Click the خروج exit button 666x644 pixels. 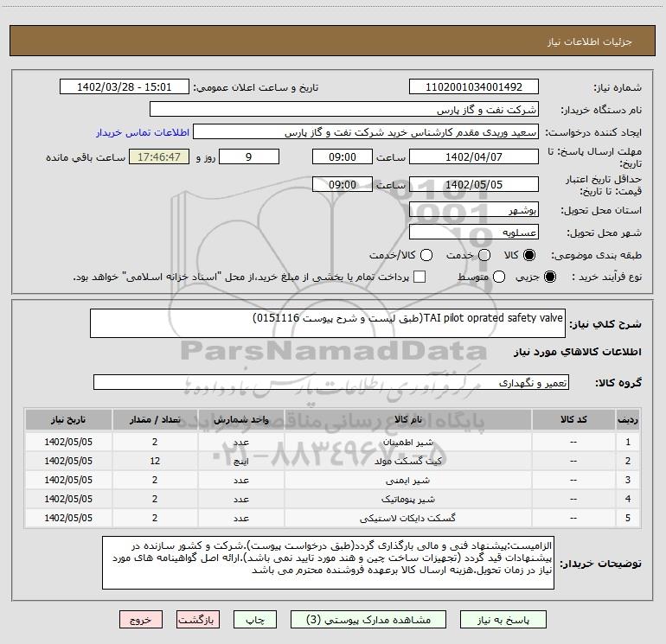coord(141,620)
